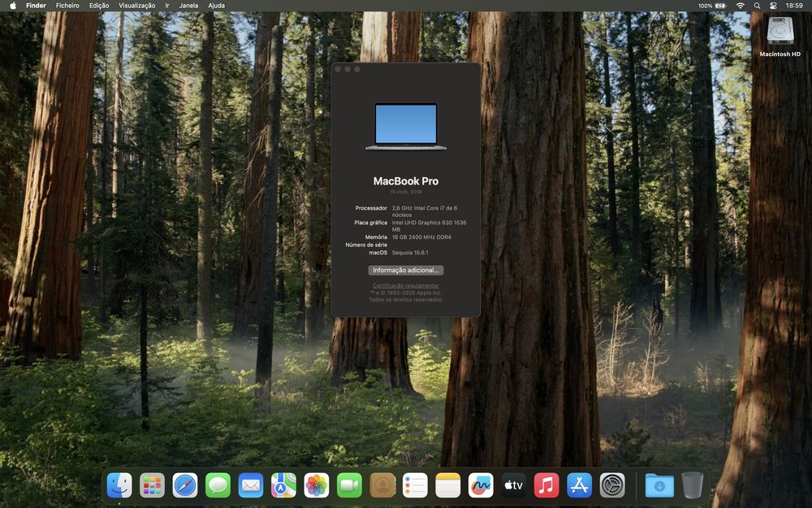Screen dimensions: 812x508
Task: Click the battery status indicator
Action: pyautogui.click(x=712, y=6)
